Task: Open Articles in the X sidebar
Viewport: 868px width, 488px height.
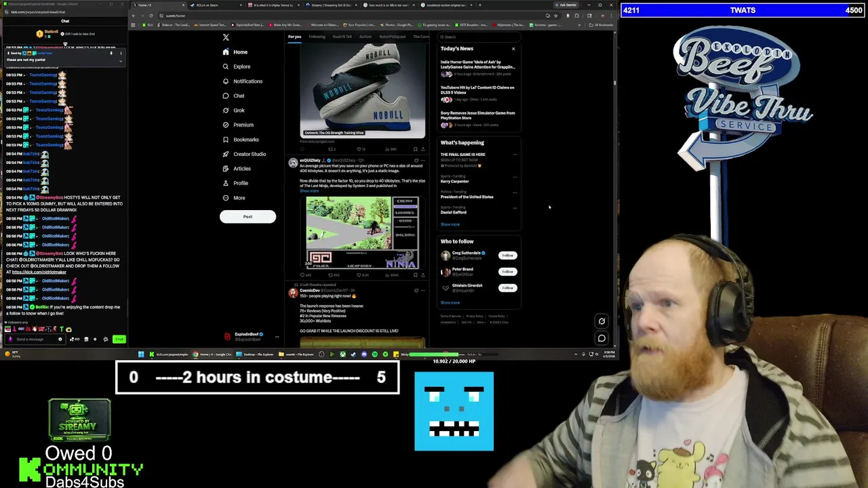Action: point(236,169)
